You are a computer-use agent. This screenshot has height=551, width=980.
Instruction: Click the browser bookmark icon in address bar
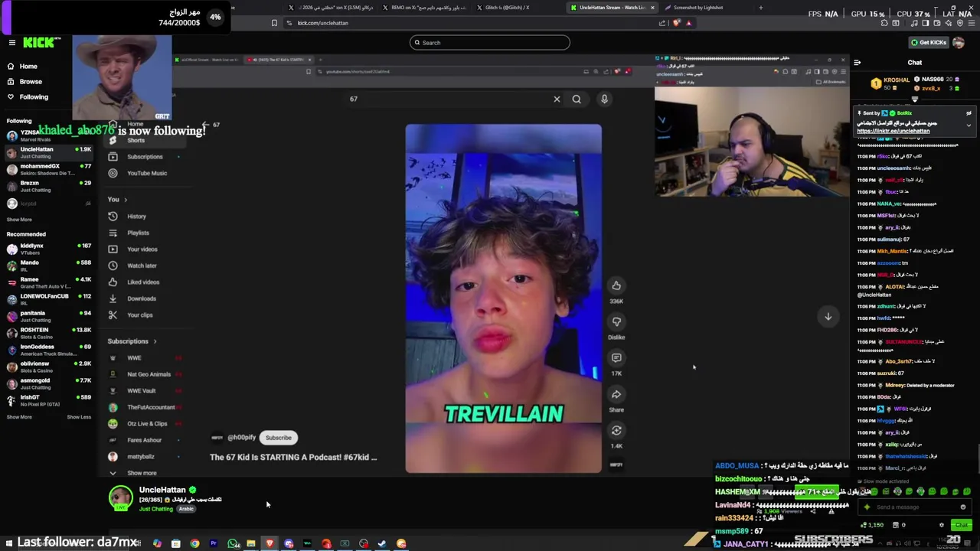pos(274,23)
